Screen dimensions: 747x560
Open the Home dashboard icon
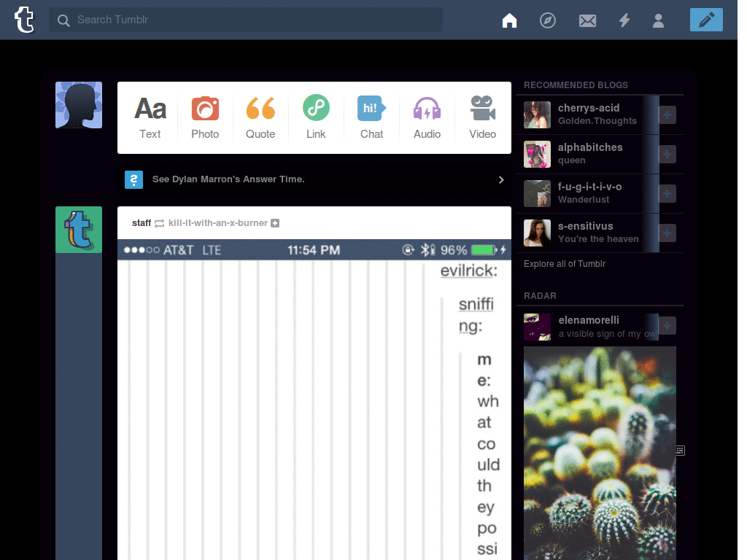click(x=509, y=20)
